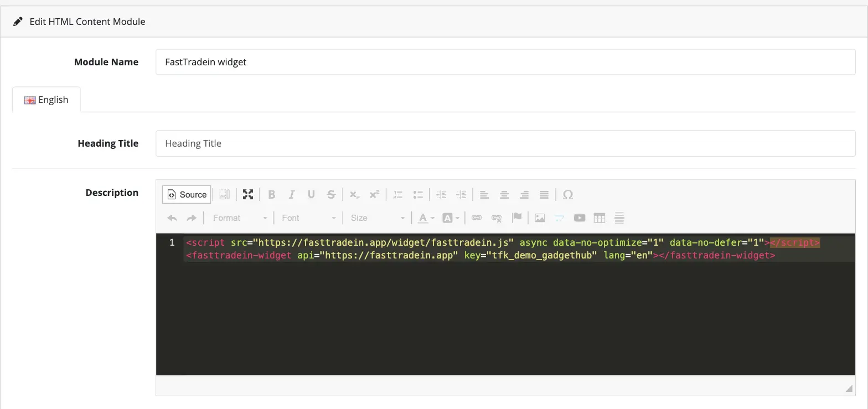Click the Redo arrow

click(192, 218)
